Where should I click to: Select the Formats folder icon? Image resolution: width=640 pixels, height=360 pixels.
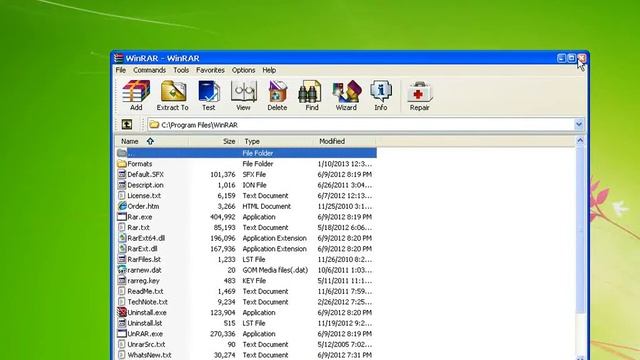122,164
